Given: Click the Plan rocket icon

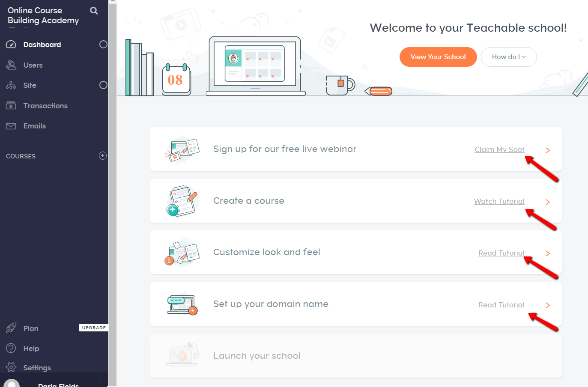Looking at the screenshot, I should [x=11, y=328].
